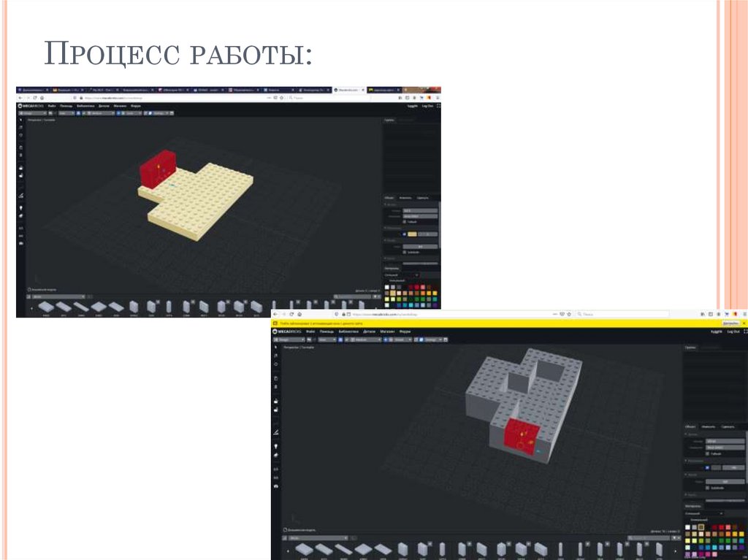
Task: Toggle checkbox below viewport in lower window
Action: pyautogui.click(x=286, y=529)
